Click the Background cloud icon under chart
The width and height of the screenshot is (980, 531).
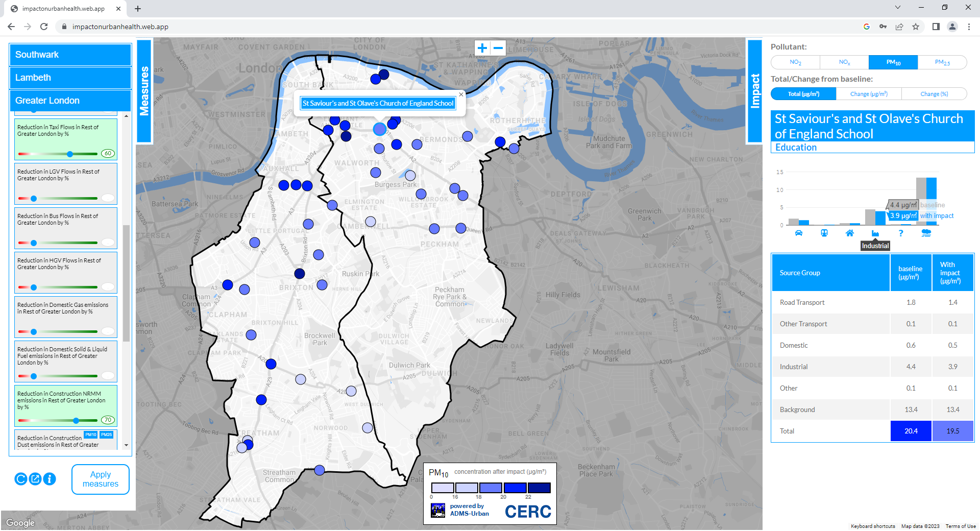(926, 233)
